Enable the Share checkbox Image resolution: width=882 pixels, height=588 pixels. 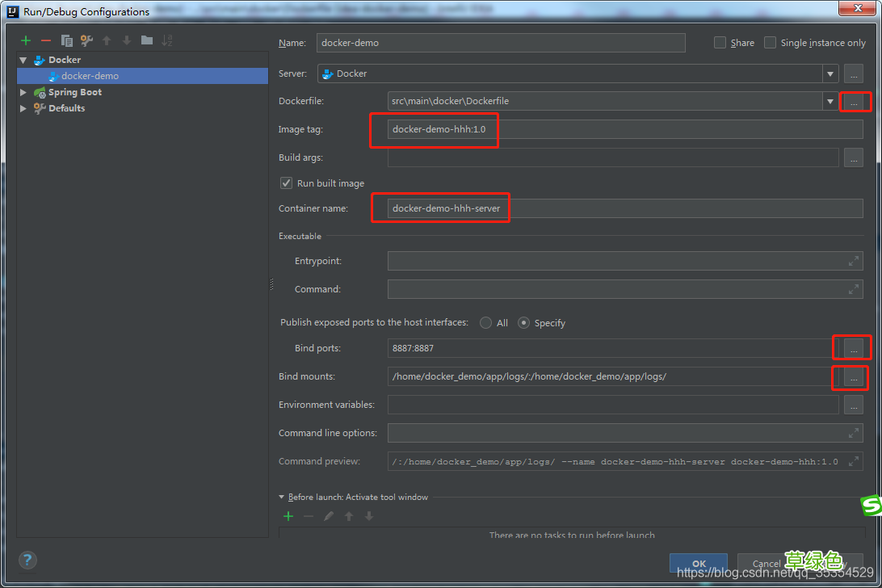(x=720, y=43)
